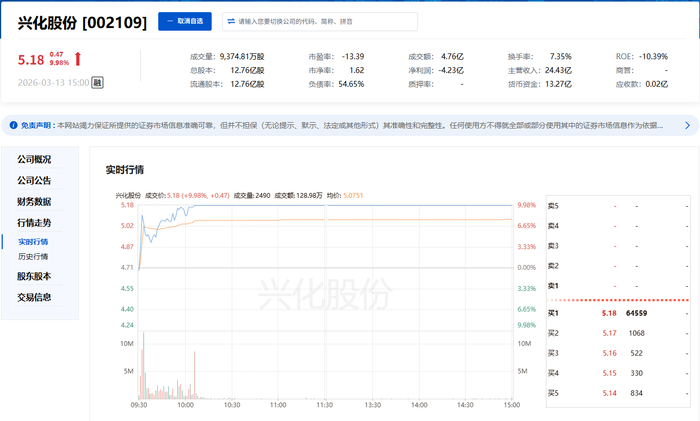The width and height of the screenshot is (700, 421).
Task: Click the red up-arrow price indicator
Action: coord(78,58)
